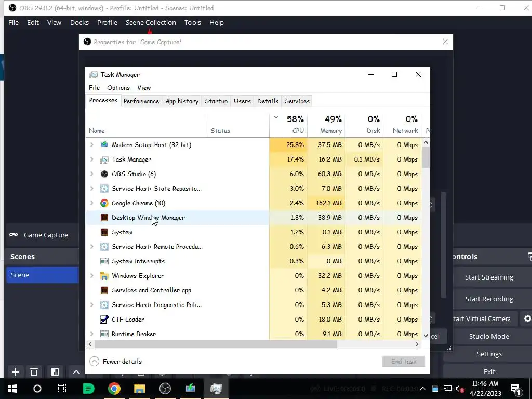Open the Users tab

[x=242, y=101]
